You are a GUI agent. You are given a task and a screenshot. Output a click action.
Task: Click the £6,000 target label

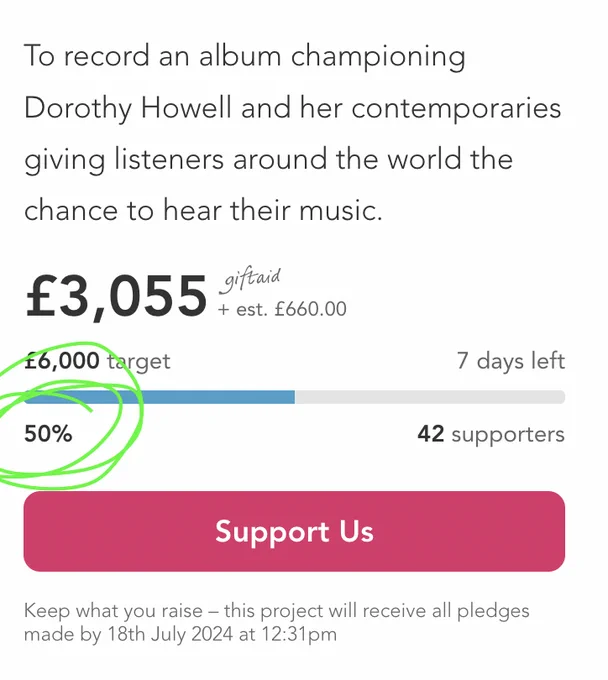[x=97, y=361]
